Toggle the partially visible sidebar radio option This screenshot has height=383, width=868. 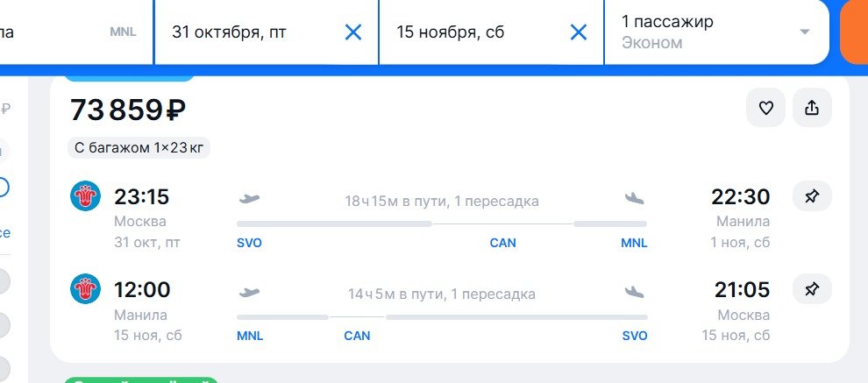coord(4,188)
